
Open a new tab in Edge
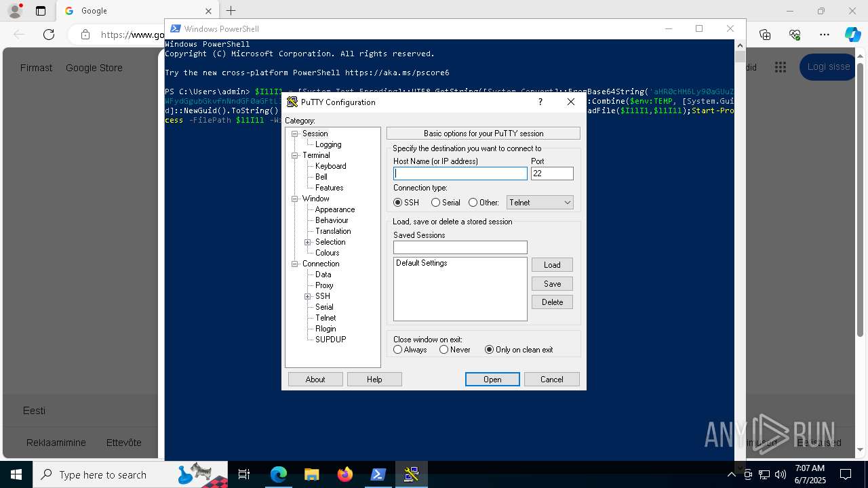(231, 11)
